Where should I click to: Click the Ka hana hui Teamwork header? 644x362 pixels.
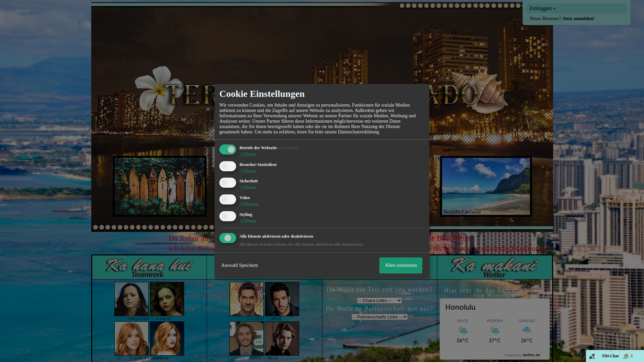pos(149,267)
